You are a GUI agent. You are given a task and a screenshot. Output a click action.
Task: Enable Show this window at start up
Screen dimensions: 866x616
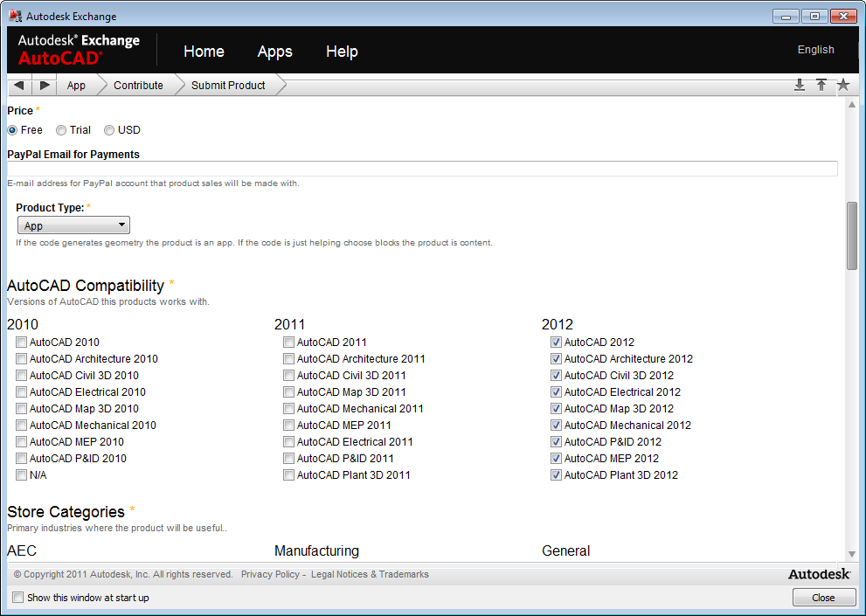18,598
